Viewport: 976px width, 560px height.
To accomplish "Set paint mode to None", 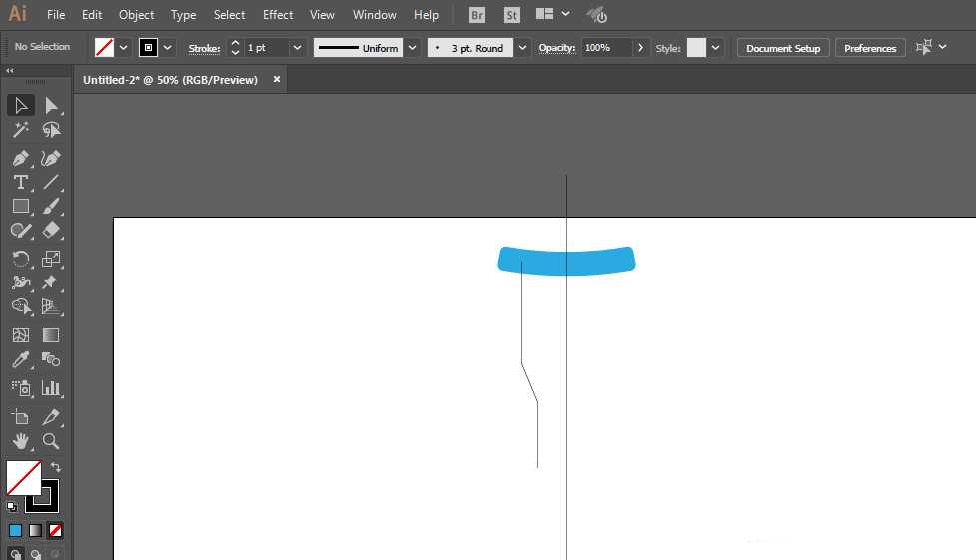I will pos(56,530).
